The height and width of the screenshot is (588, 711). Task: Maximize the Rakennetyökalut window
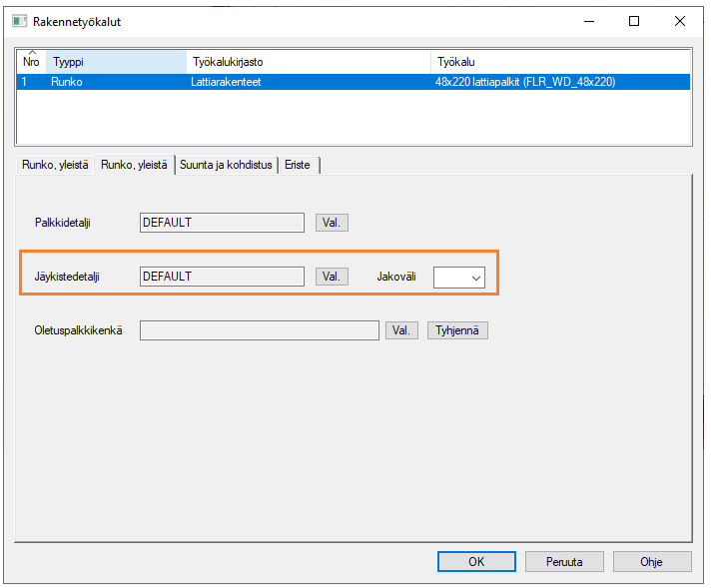(x=634, y=21)
